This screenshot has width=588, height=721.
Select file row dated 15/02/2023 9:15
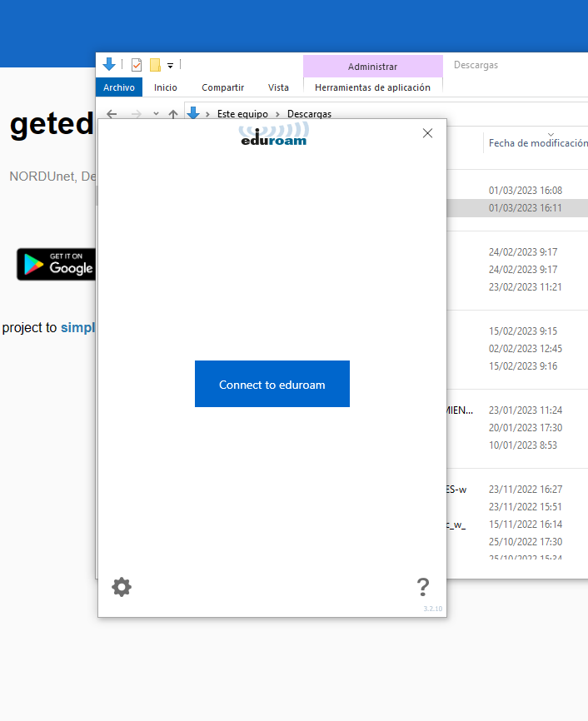pos(517,331)
